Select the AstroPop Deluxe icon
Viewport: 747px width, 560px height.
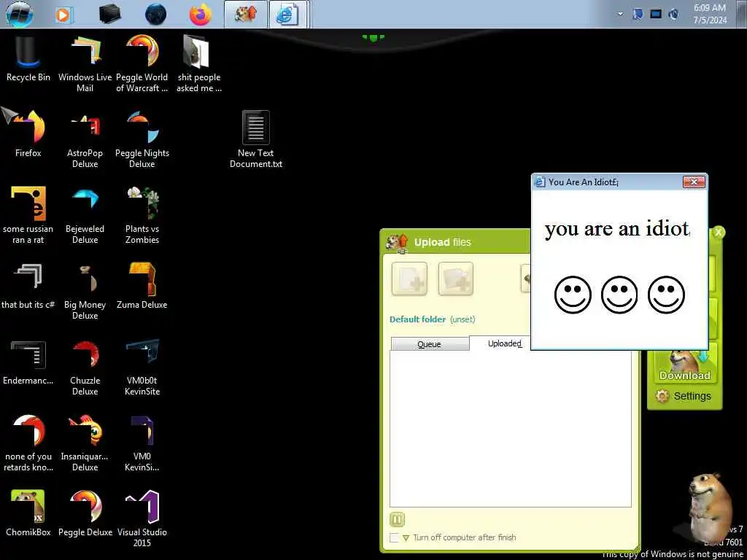click(x=85, y=139)
